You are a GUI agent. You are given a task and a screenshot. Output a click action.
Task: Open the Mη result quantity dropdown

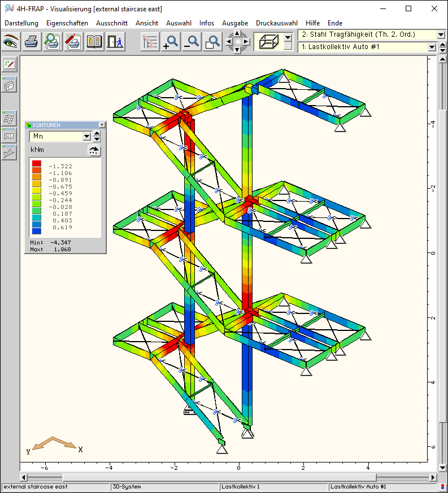pyautogui.click(x=86, y=136)
